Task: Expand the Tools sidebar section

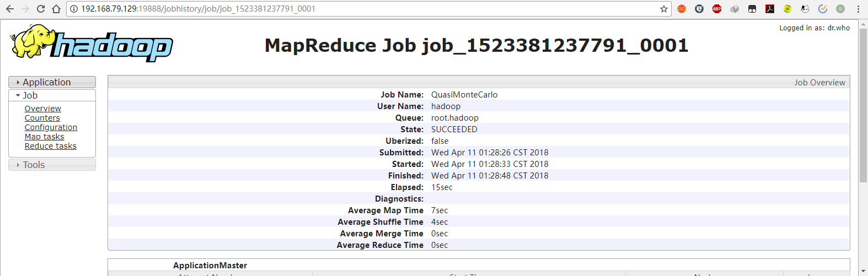Action: (x=34, y=165)
